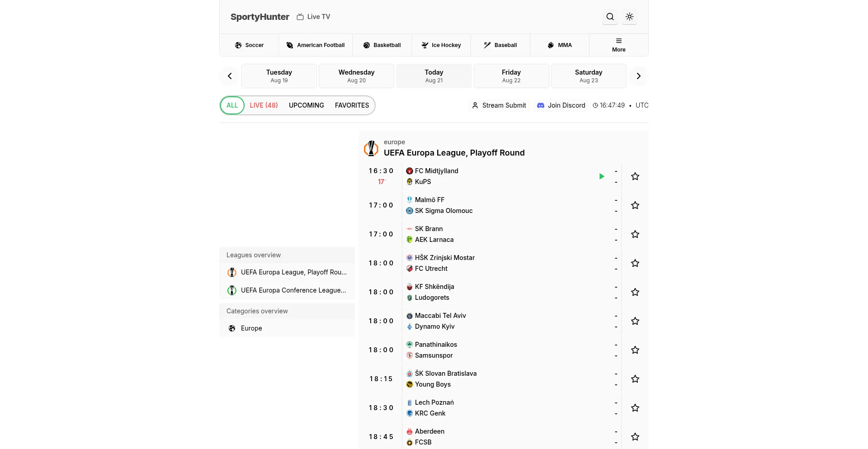The height and width of the screenshot is (449, 868).
Task: Favorite the Maccabi Tel Aviv vs Dynamo Kyiv match
Action: pyautogui.click(x=635, y=321)
